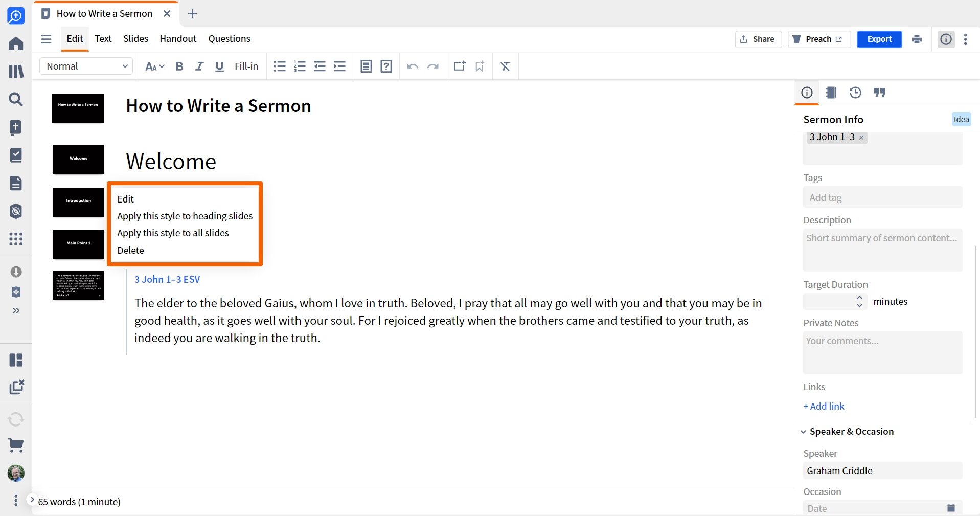Click the Target Duration stepper arrows
This screenshot has width=980, height=516.
click(x=859, y=301)
